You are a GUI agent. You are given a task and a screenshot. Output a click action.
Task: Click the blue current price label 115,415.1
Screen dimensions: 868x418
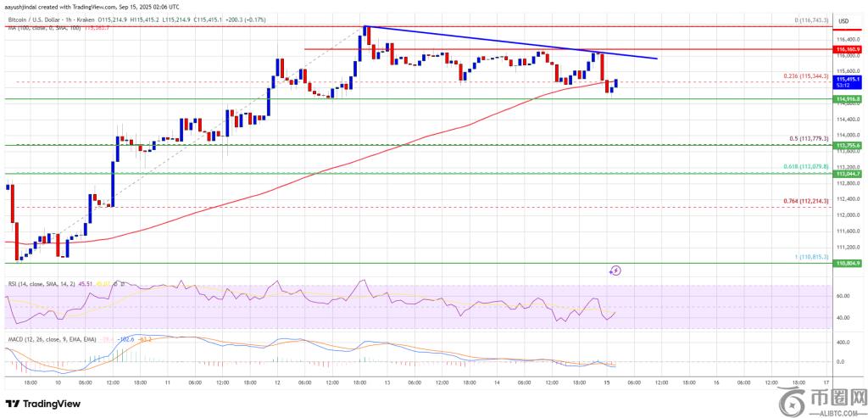click(x=847, y=81)
